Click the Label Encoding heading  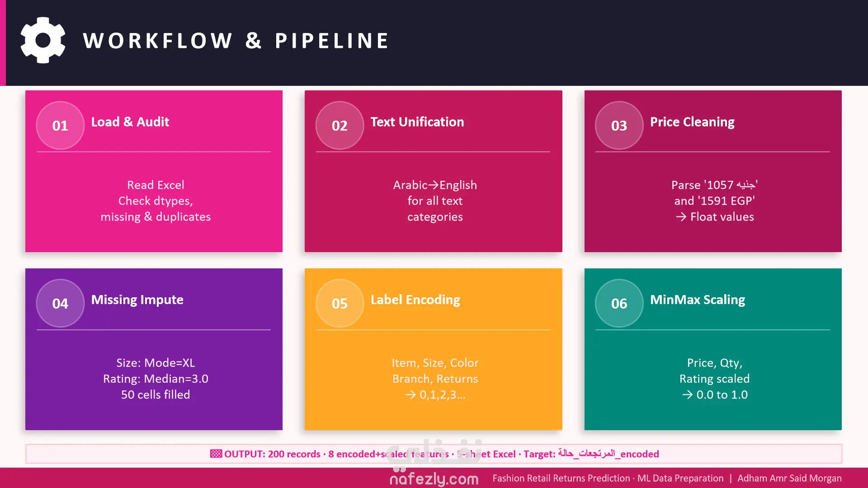coord(415,300)
